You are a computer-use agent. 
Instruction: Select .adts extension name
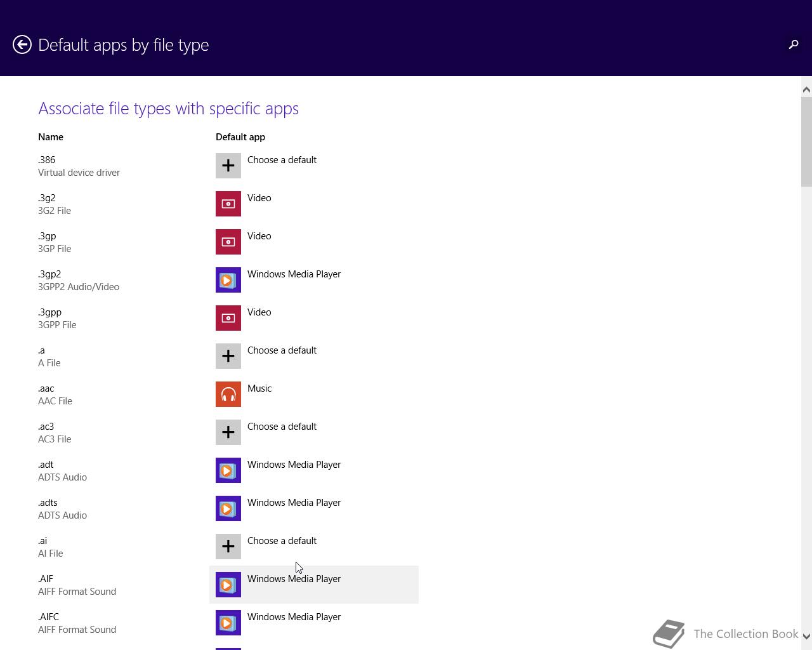(x=48, y=503)
